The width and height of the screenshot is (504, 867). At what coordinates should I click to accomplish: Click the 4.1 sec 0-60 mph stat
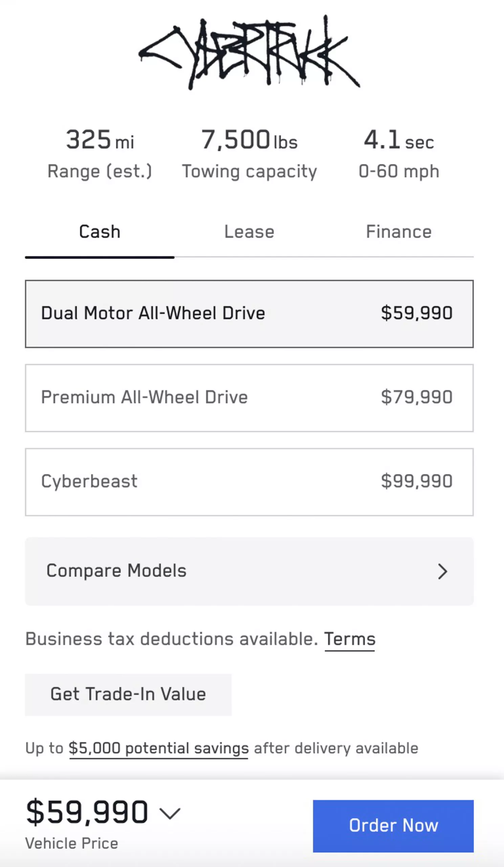click(x=399, y=153)
